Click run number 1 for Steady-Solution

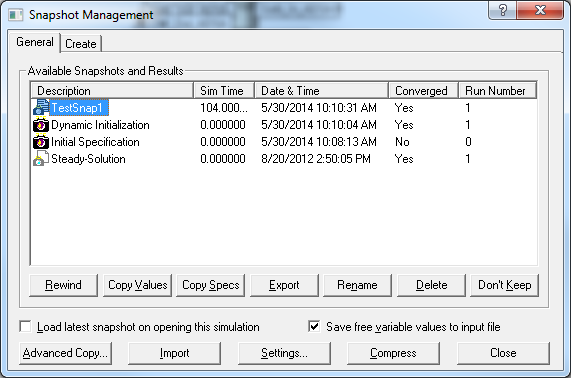pyautogui.click(x=468, y=159)
